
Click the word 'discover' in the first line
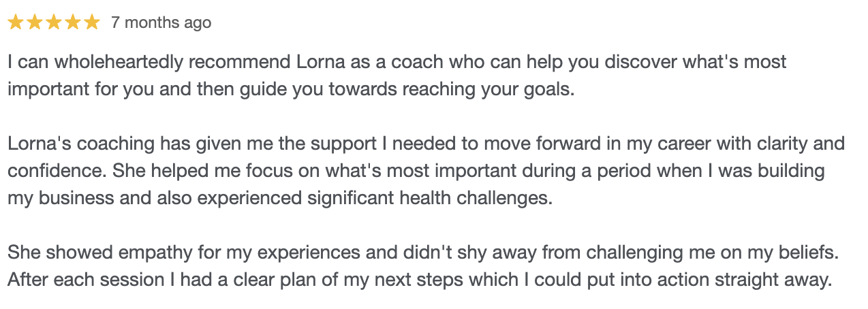(645, 63)
